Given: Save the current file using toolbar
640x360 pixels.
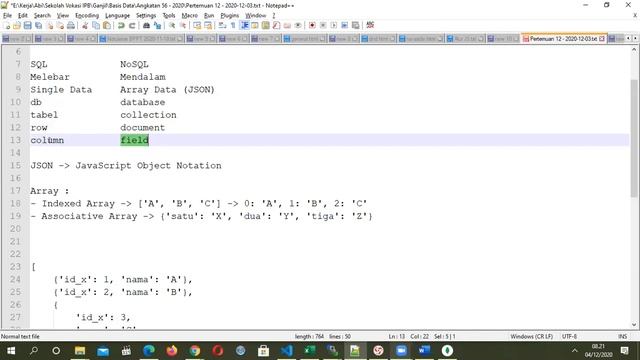Looking at the screenshot, I should (x=27, y=25).
